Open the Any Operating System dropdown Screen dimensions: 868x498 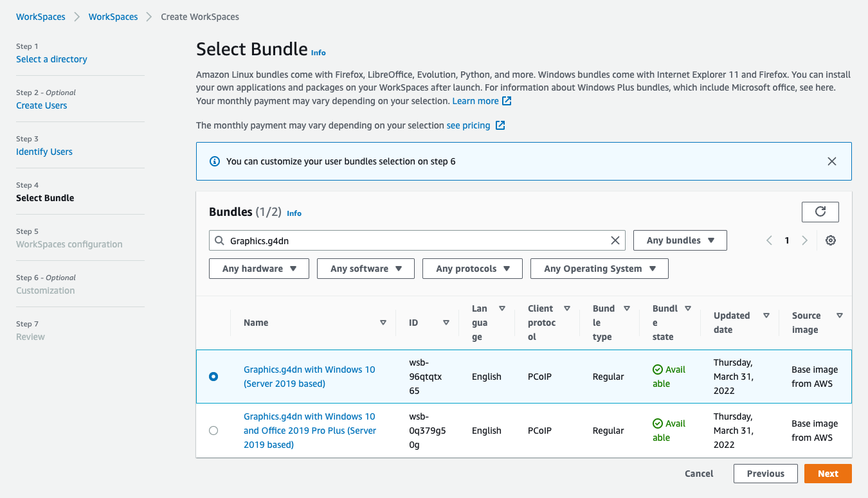tap(599, 269)
